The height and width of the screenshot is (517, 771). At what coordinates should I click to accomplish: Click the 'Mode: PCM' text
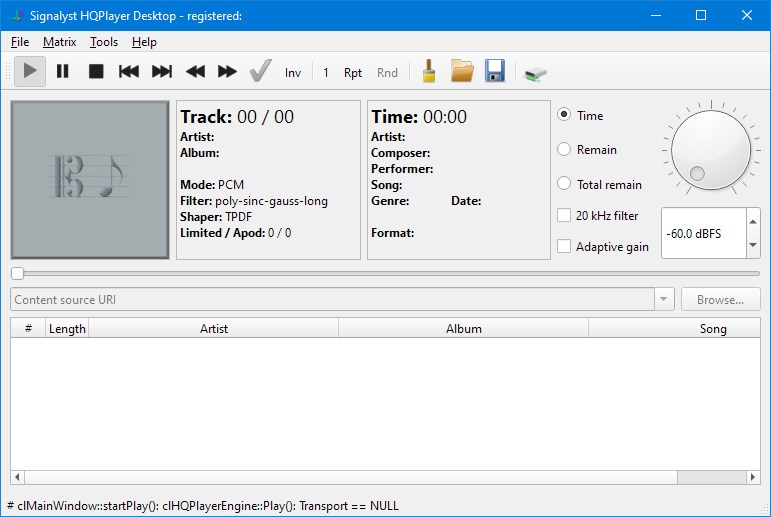tap(212, 185)
